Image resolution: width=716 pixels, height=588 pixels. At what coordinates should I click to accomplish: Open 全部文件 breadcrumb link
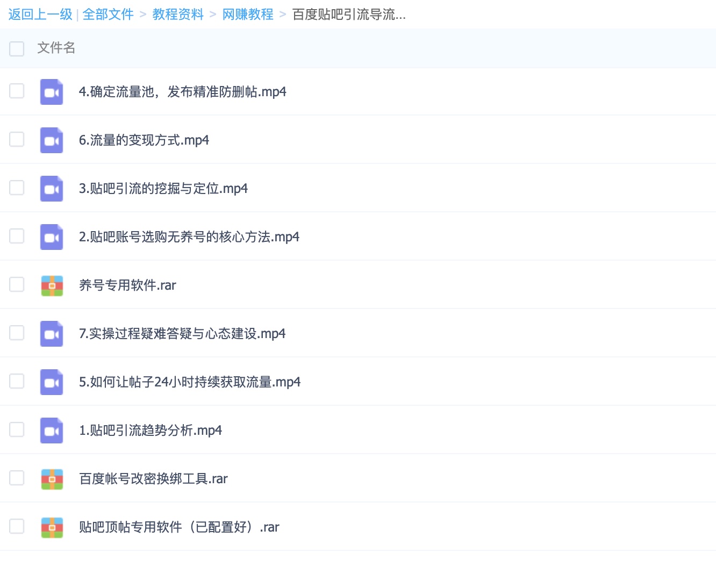coord(108,15)
